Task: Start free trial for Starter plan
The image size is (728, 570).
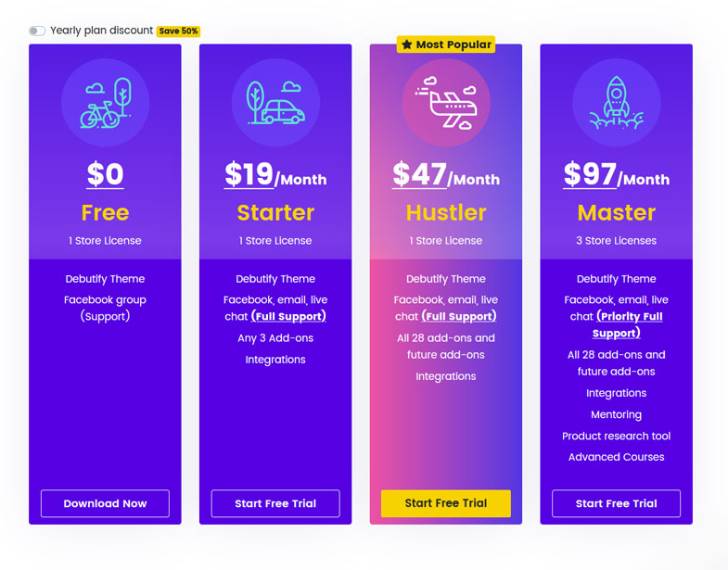Action: click(x=275, y=503)
